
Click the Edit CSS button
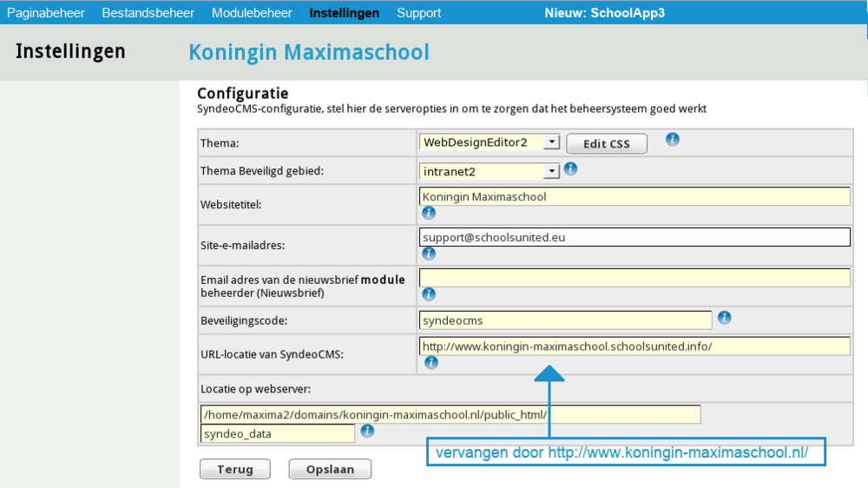pyautogui.click(x=607, y=144)
